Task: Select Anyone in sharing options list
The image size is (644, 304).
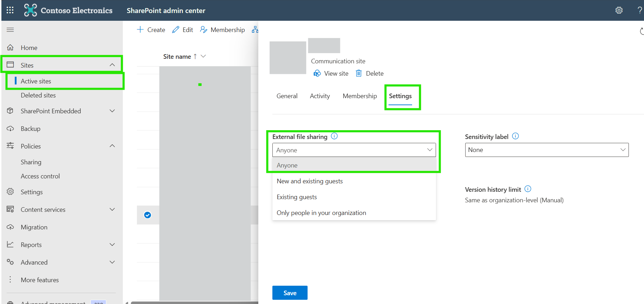Action: click(354, 165)
